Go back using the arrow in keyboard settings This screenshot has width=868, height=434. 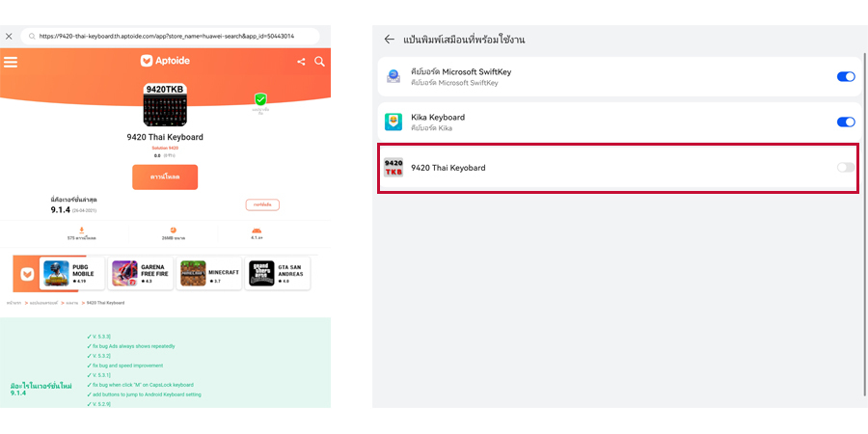(x=390, y=40)
